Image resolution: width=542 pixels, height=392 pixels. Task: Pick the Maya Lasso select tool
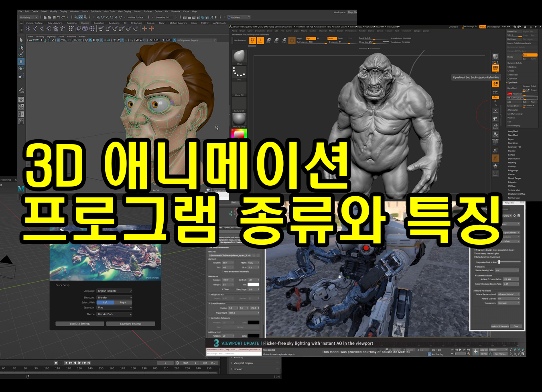coord(21,47)
